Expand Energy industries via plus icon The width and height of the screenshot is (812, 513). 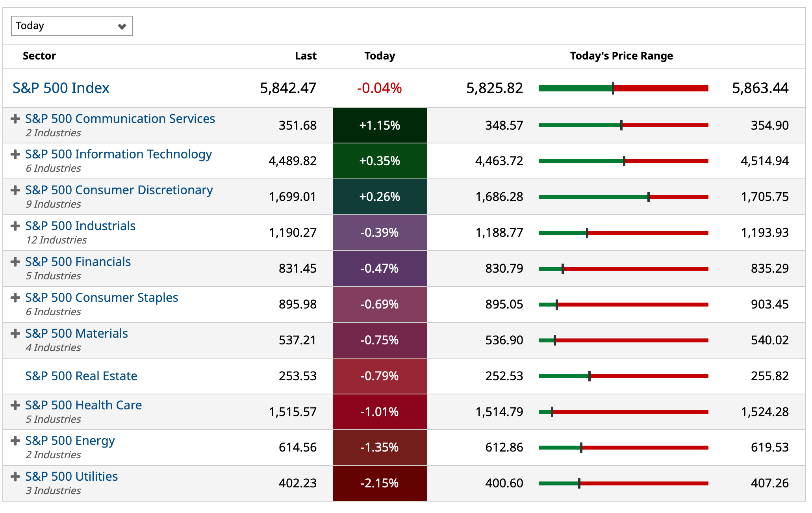click(x=15, y=441)
